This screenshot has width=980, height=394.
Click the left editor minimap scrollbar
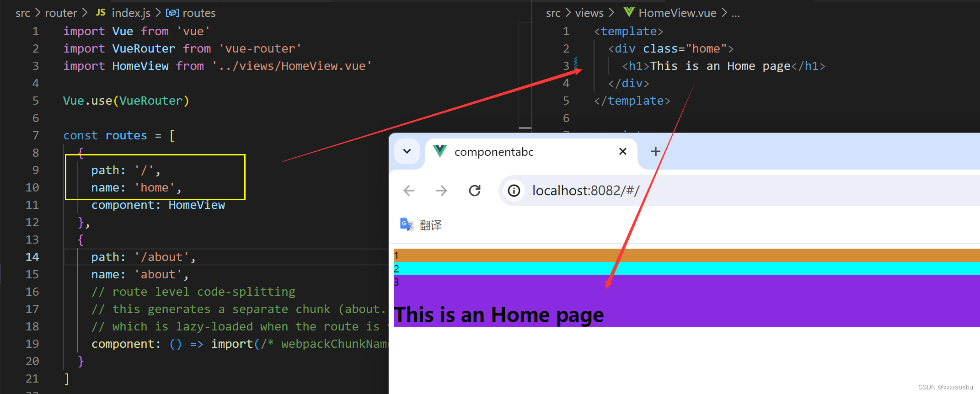tap(525, 128)
